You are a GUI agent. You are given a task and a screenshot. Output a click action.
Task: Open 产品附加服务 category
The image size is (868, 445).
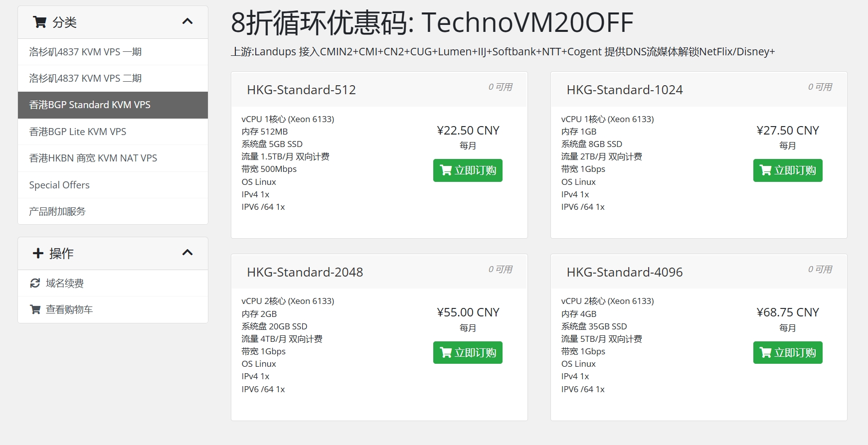pos(57,211)
